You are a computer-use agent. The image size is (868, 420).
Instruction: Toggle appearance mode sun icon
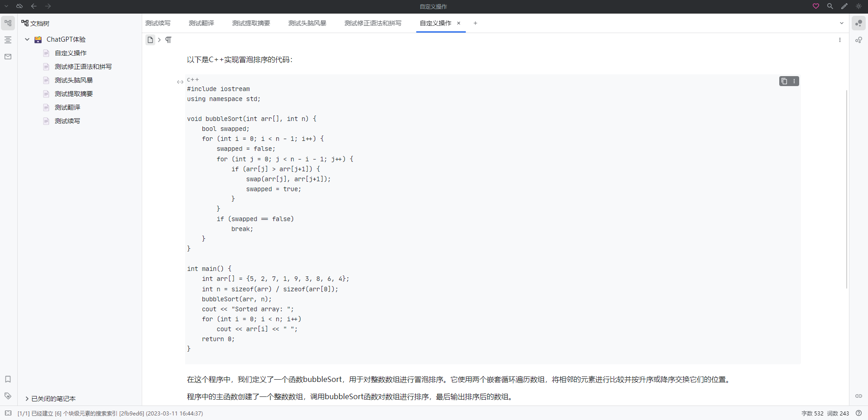[858, 6]
